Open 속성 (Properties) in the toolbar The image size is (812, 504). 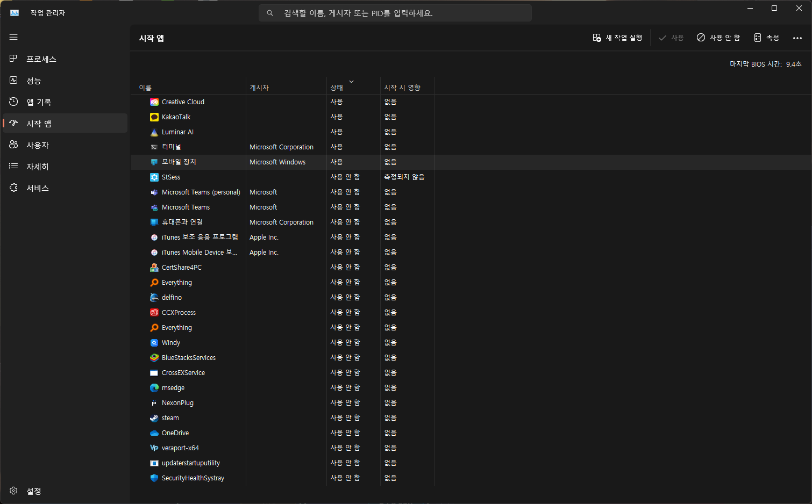[x=766, y=38]
